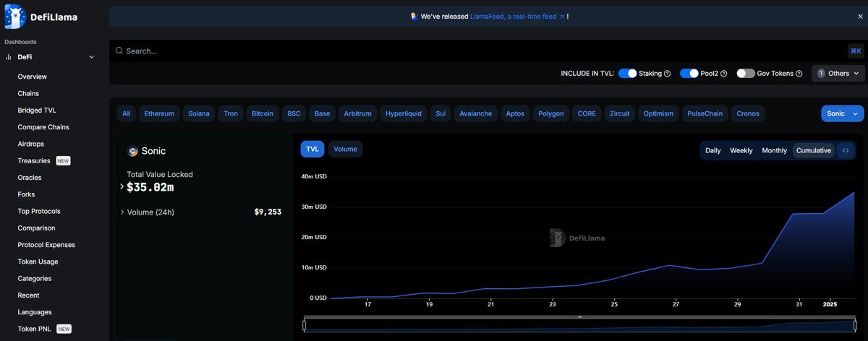Enable Gov Tokens in TVL
868x341 pixels.
coord(746,74)
